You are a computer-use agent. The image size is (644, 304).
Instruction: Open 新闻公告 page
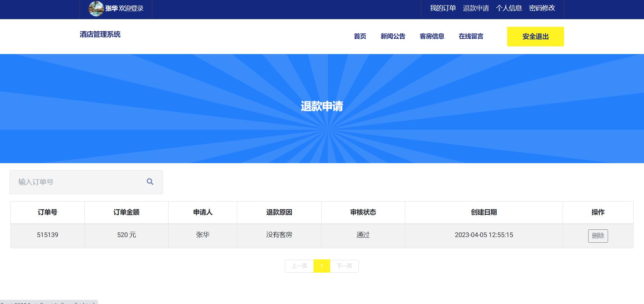tap(393, 36)
